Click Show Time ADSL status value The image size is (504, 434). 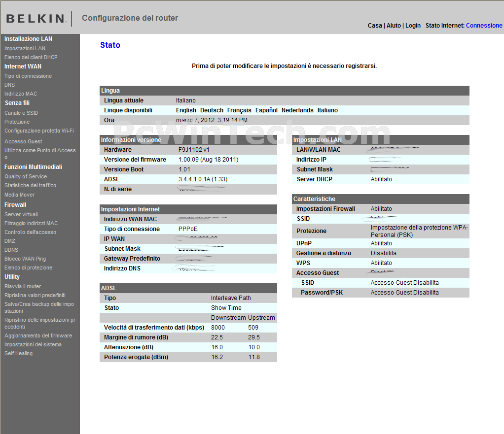[226, 308]
